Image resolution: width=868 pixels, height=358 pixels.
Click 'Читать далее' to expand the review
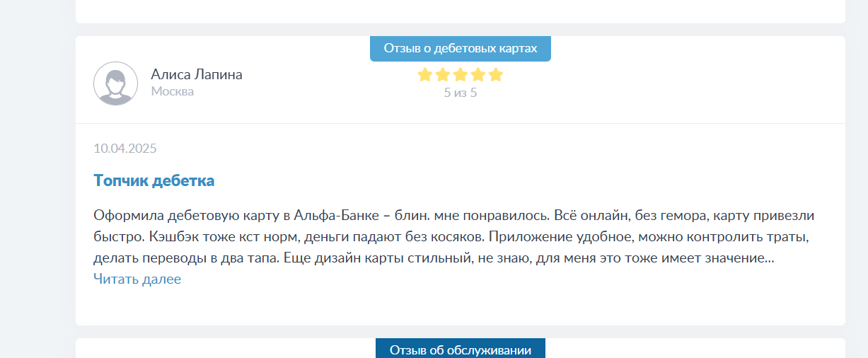click(137, 279)
